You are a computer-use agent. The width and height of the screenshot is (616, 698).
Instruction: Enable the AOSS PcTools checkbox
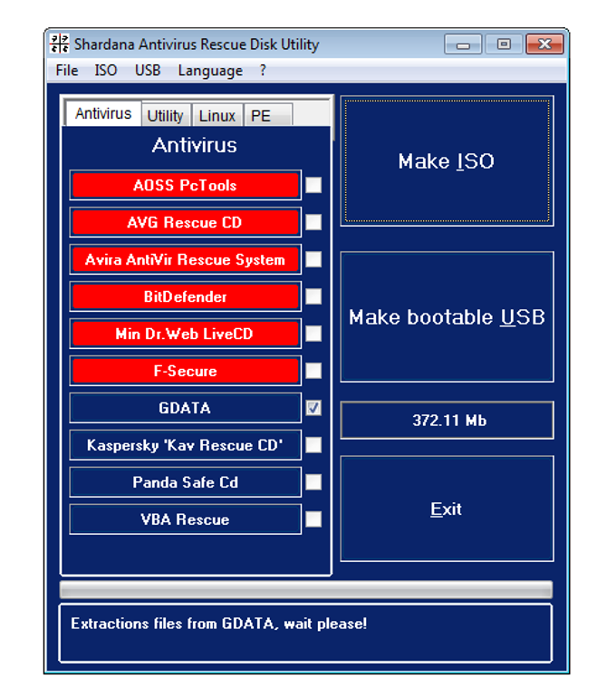pyautogui.click(x=313, y=185)
